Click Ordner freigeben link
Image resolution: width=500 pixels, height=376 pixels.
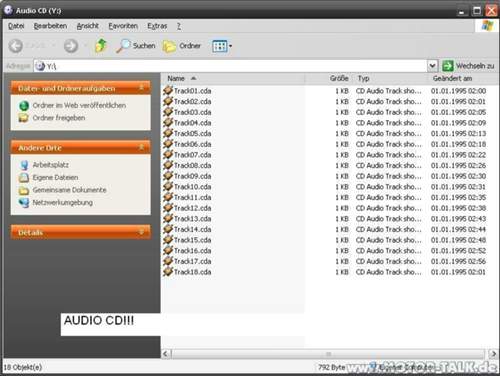tap(59, 118)
